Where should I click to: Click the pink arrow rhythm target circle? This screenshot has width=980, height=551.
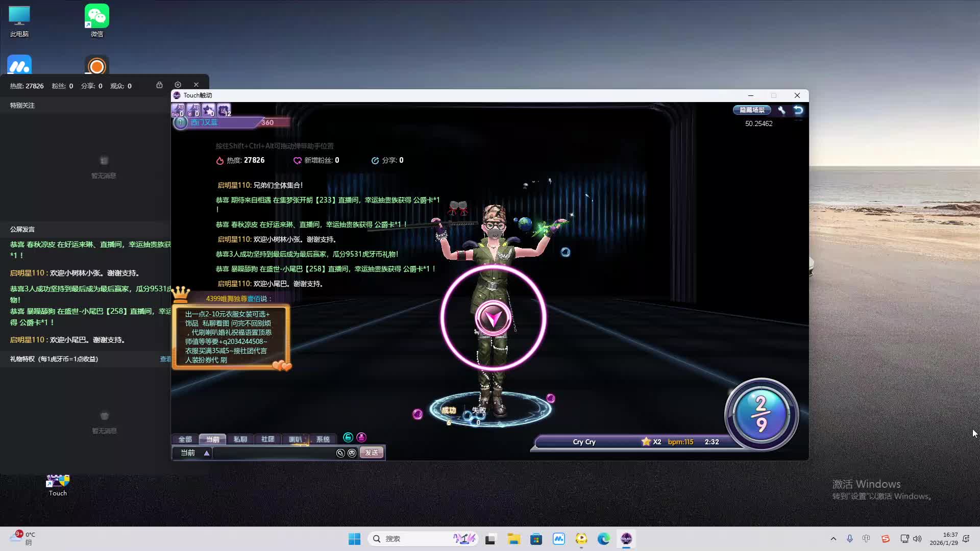click(493, 318)
